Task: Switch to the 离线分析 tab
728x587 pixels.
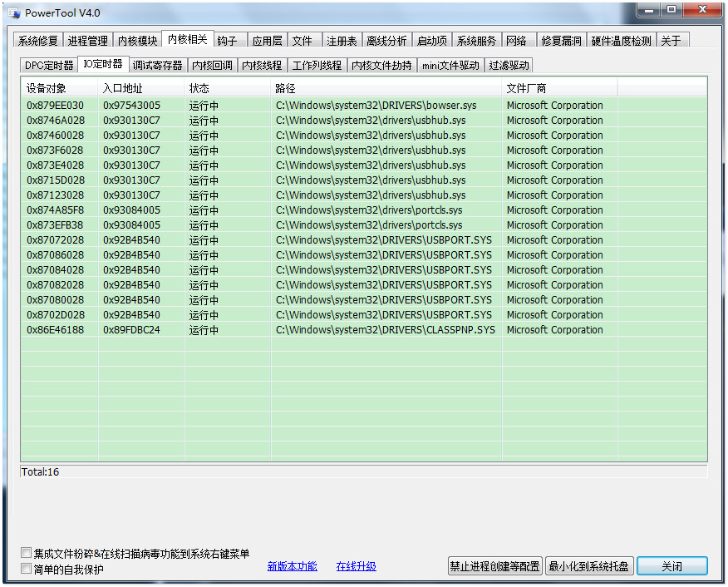Action: (386, 41)
